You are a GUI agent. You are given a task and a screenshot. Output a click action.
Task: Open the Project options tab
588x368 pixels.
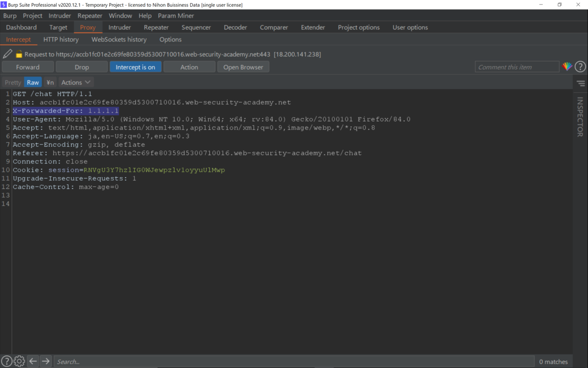359,27
